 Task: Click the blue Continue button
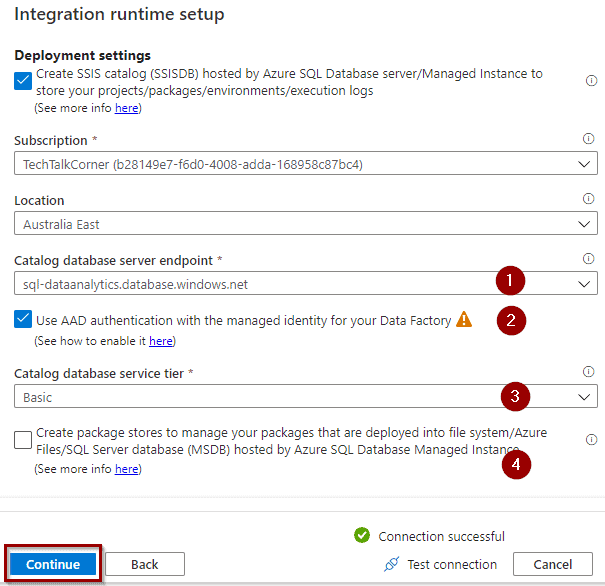click(x=53, y=564)
